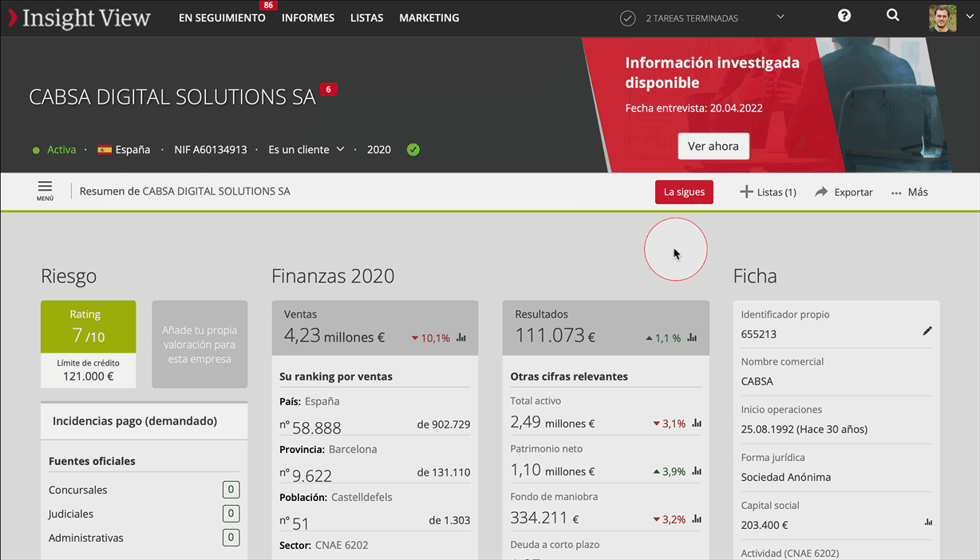
Task: Open the Total activo chart icon
Action: point(697,424)
